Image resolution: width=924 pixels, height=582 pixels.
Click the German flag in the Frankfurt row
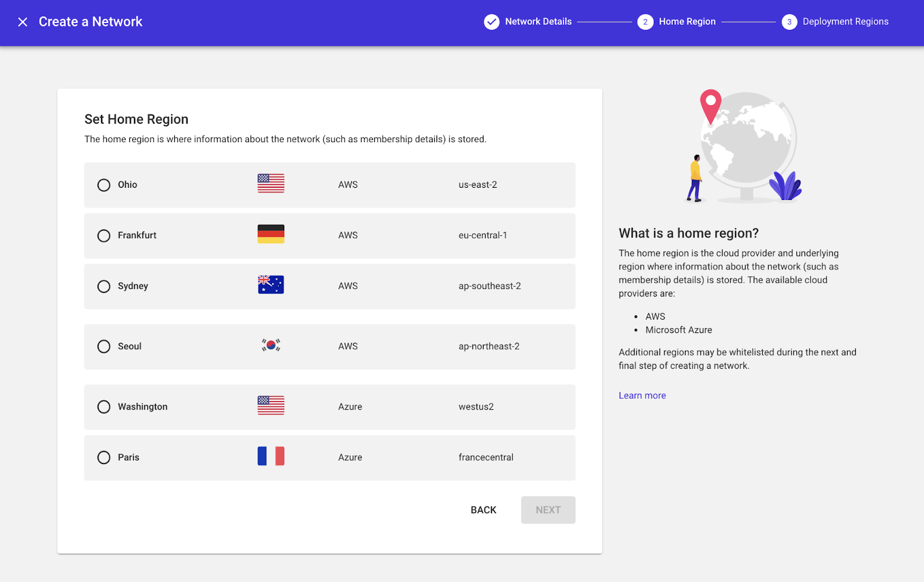coord(270,233)
